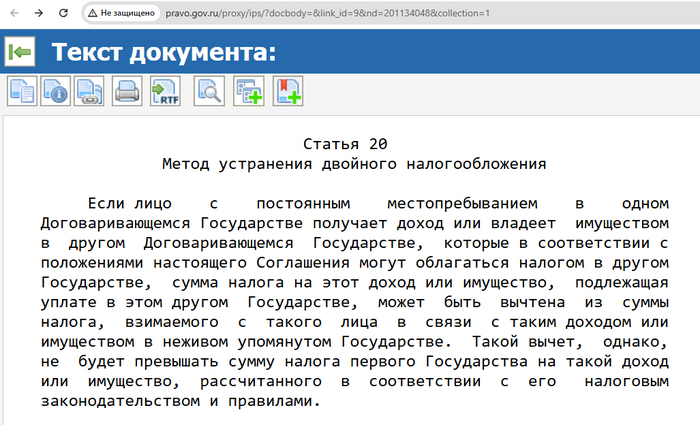
Task: Click the 'Текст документа:' header title
Action: (163, 53)
